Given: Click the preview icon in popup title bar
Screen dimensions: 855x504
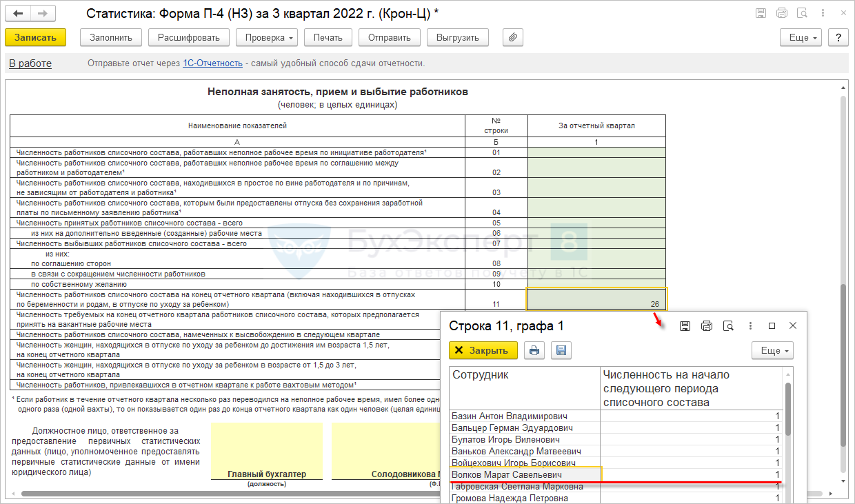Looking at the screenshot, I should click(x=727, y=325).
